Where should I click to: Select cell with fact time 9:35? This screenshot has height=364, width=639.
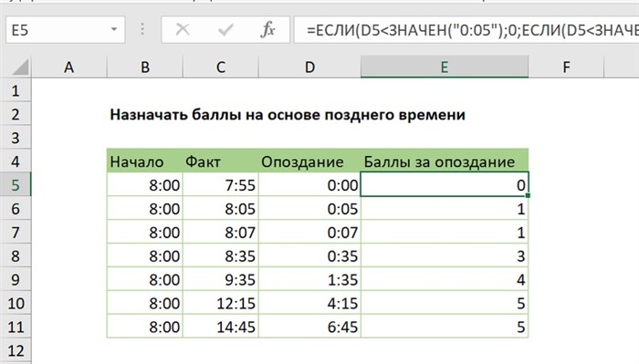coord(221,279)
